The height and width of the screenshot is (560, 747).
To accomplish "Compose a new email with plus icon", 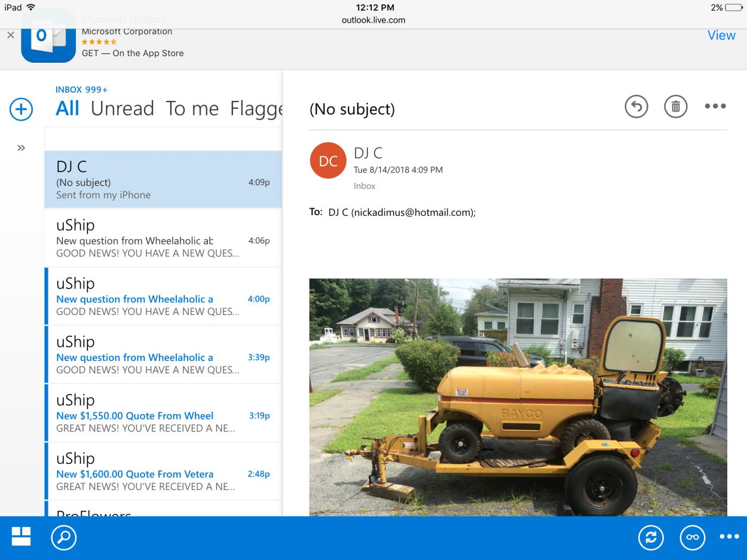I will [x=21, y=109].
